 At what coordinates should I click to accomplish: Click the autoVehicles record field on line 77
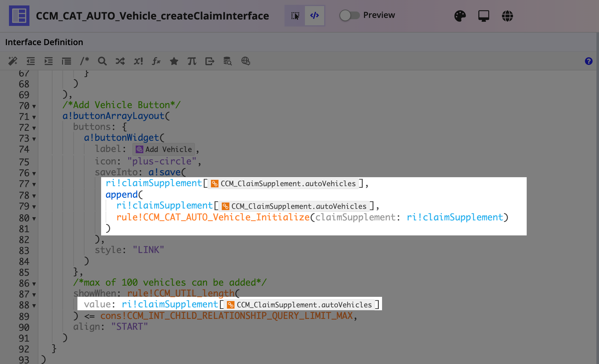click(283, 184)
